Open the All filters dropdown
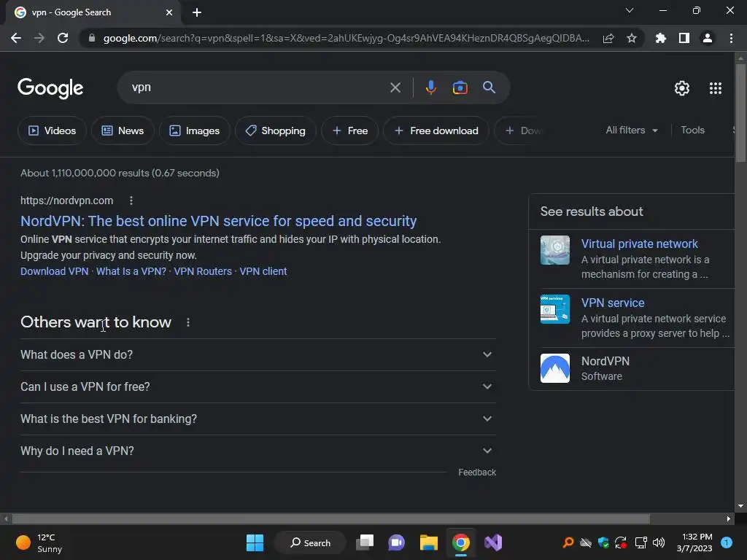Image resolution: width=747 pixels, height=560 pixels. tap(631, 130)
